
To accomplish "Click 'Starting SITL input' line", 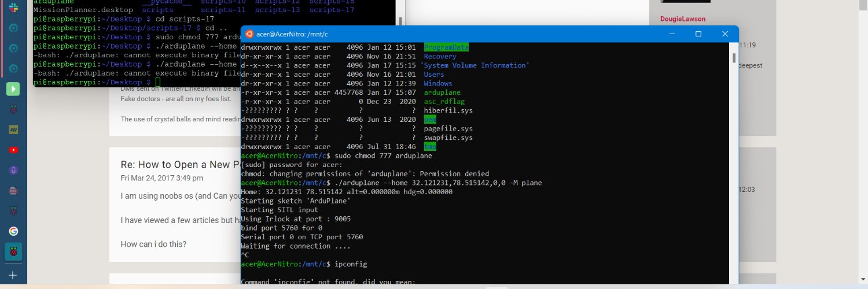I will (279, 210).
